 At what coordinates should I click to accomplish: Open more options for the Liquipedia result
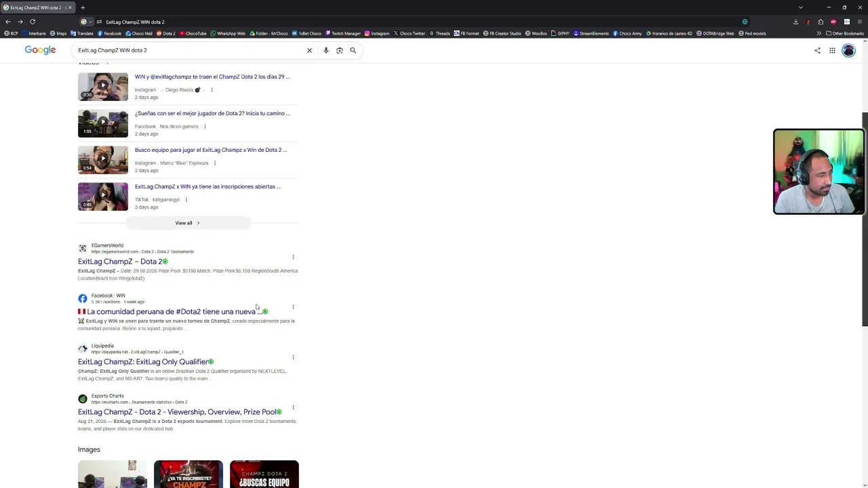[293, 357]
